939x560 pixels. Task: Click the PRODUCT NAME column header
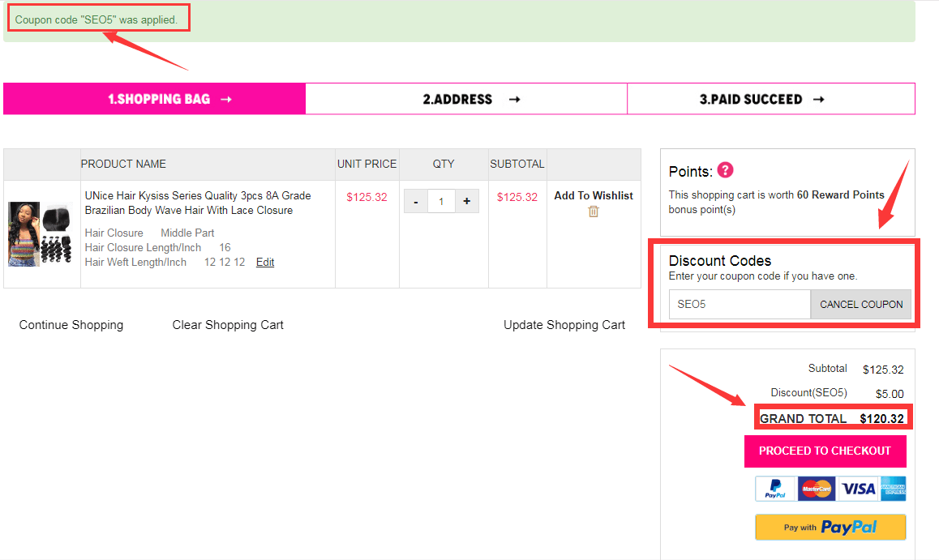[123, 164]
